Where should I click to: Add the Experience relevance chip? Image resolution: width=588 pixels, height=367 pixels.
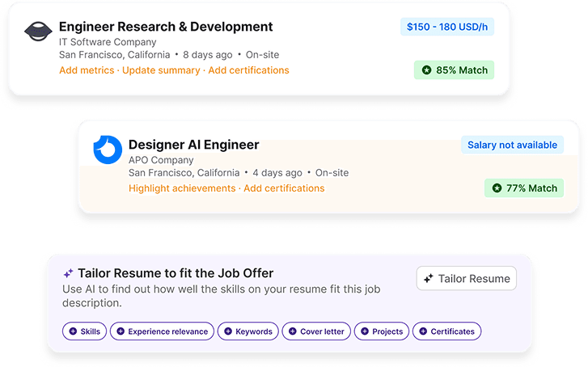click(x=161, y=331)
